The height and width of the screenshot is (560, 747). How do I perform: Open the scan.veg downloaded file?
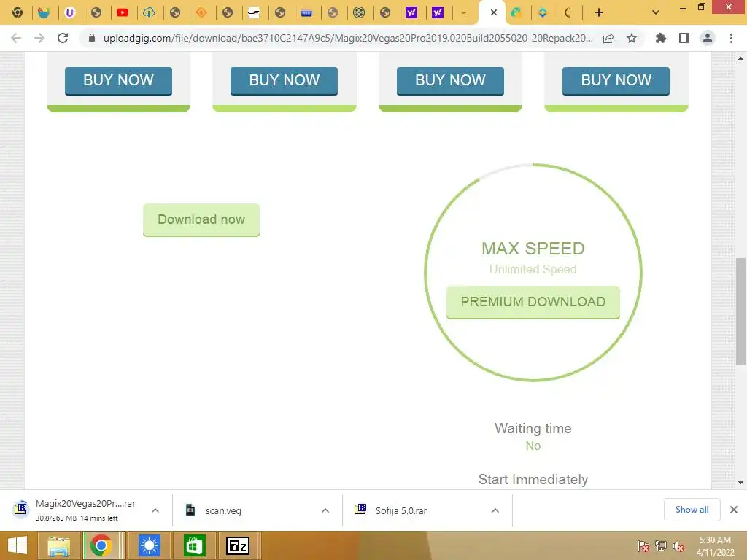click(x=223, y=510)
